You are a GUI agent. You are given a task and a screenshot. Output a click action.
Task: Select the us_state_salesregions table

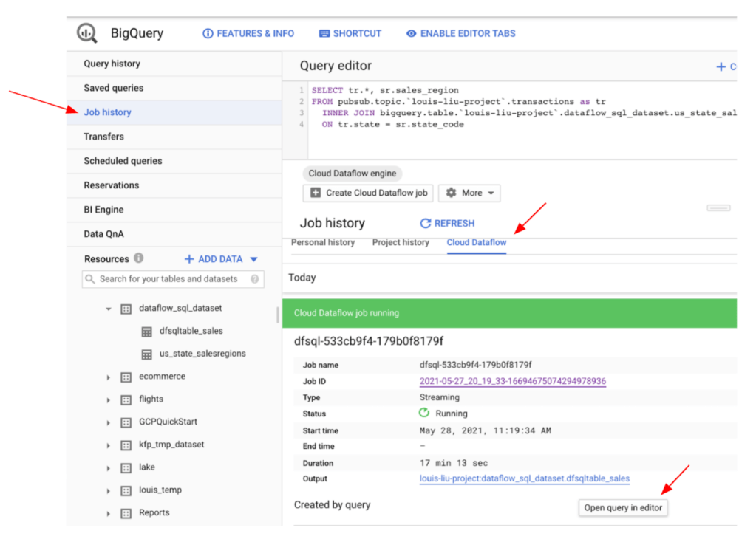coord(202,354)
